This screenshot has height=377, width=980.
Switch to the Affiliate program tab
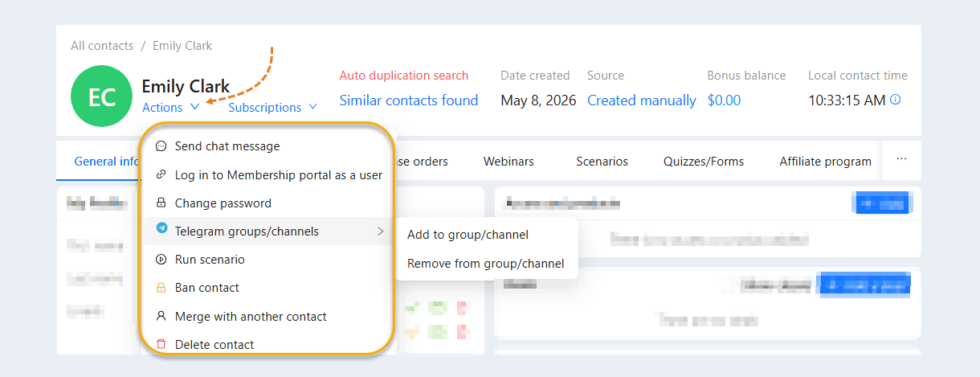825,161
